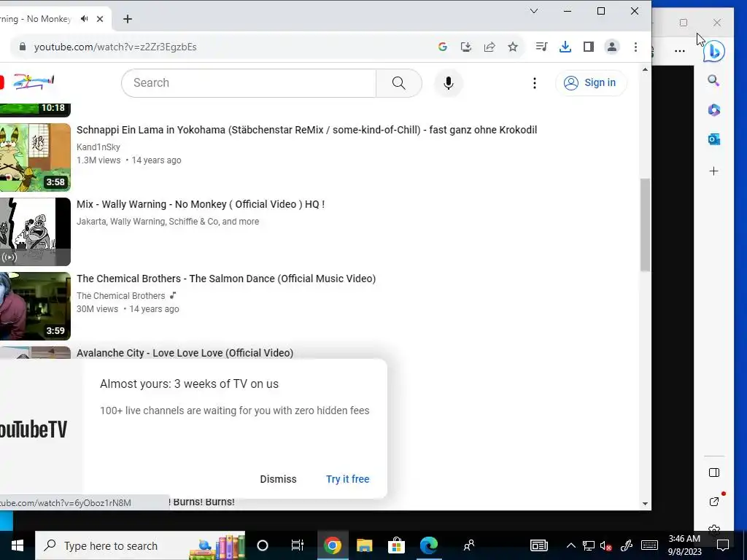Click the YouTube search magnifier button

click(x=399, y=83)
